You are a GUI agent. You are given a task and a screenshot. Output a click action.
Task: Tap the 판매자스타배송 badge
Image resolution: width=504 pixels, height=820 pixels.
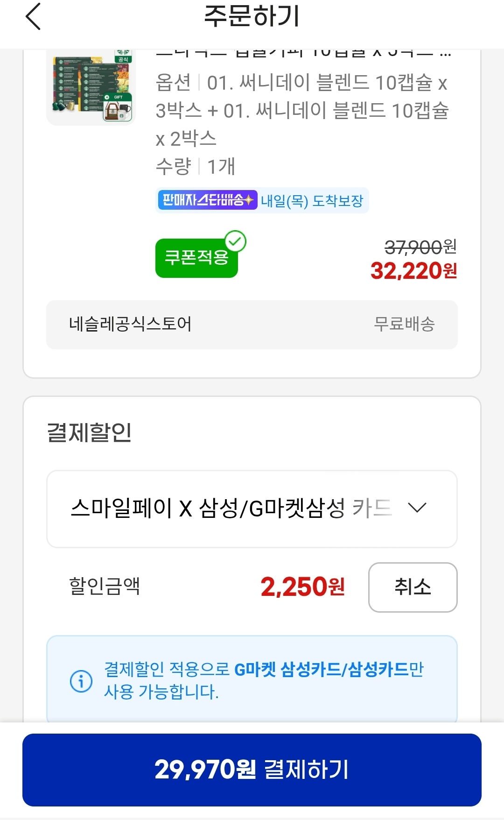tap(207, 200)
